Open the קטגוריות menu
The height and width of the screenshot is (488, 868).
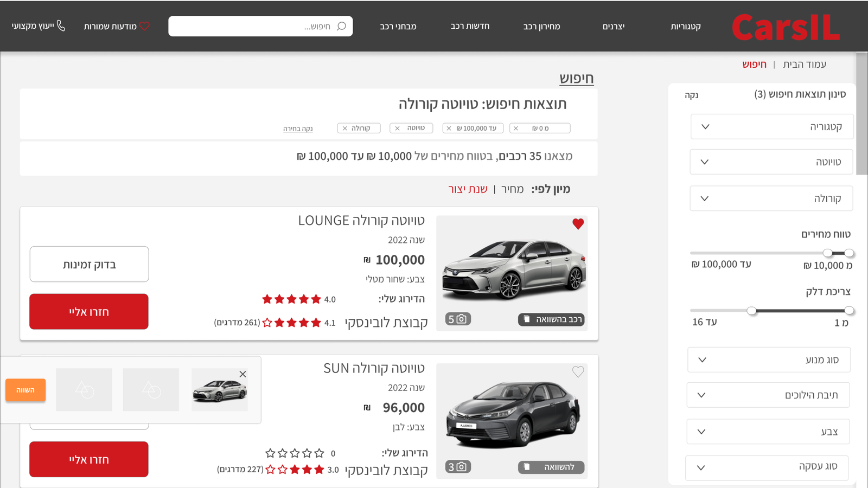point(686,26)
